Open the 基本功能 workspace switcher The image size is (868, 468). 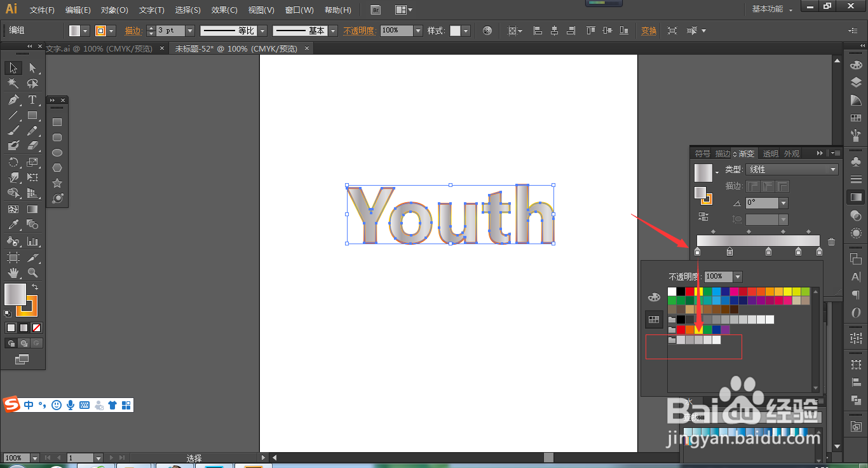tap(772, 10)
